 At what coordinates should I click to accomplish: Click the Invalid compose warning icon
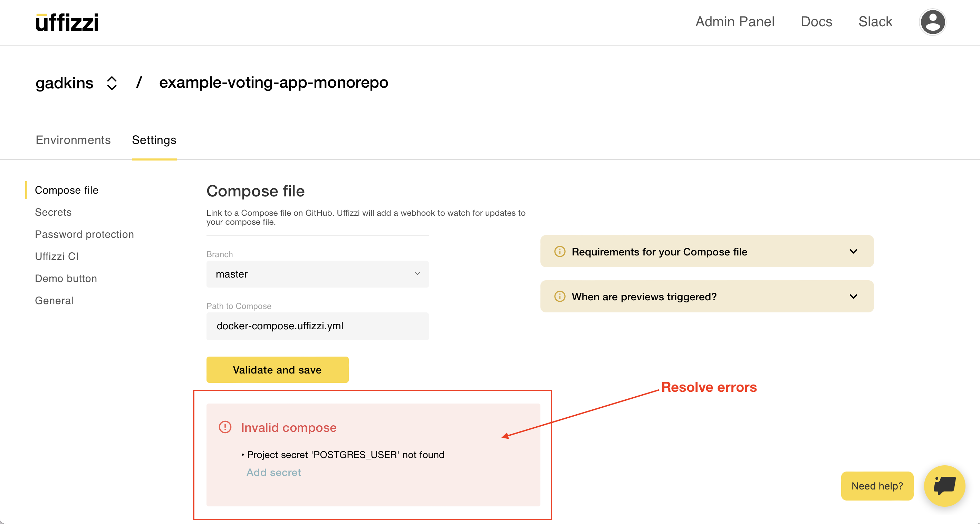[225, 427]
